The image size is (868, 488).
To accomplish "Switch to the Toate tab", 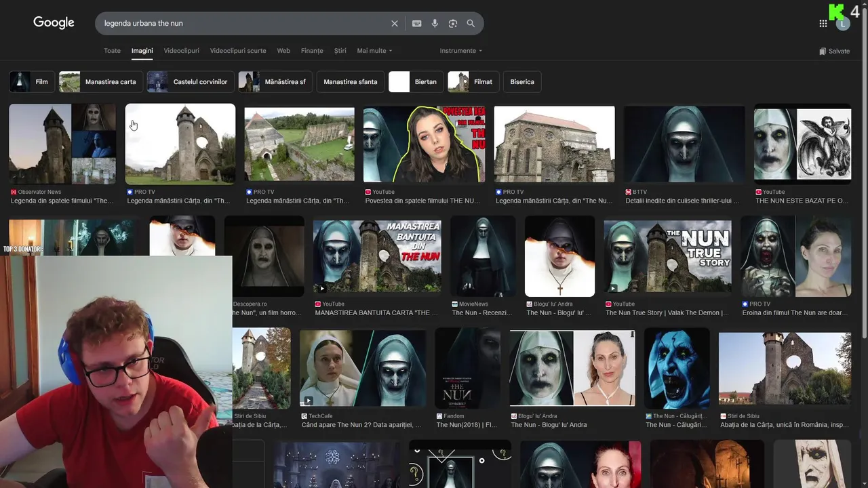I will tap(112, 51).
